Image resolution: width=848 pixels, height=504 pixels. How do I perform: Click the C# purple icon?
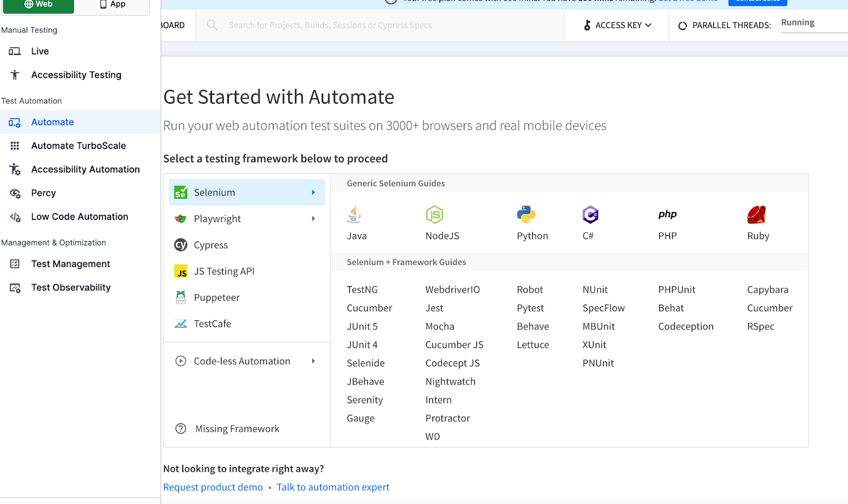590,215
